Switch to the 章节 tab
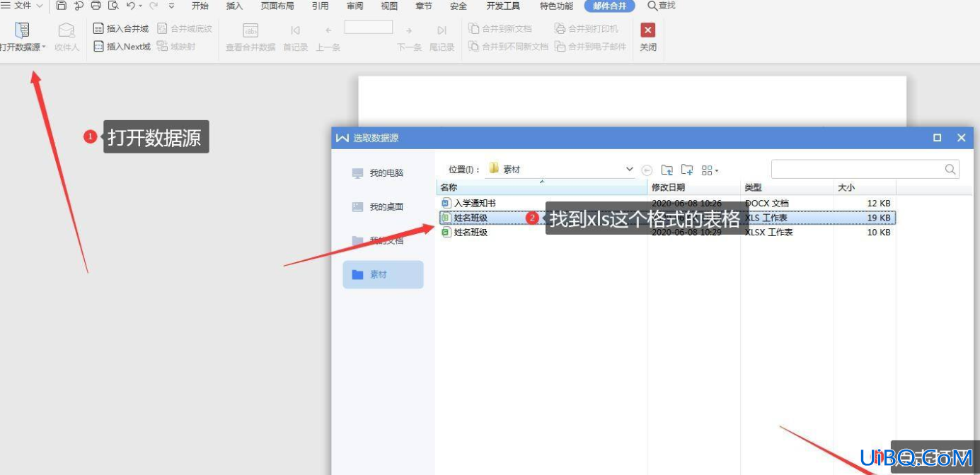The height and width of the screenshot is (475, 980). tap(423, 6)
